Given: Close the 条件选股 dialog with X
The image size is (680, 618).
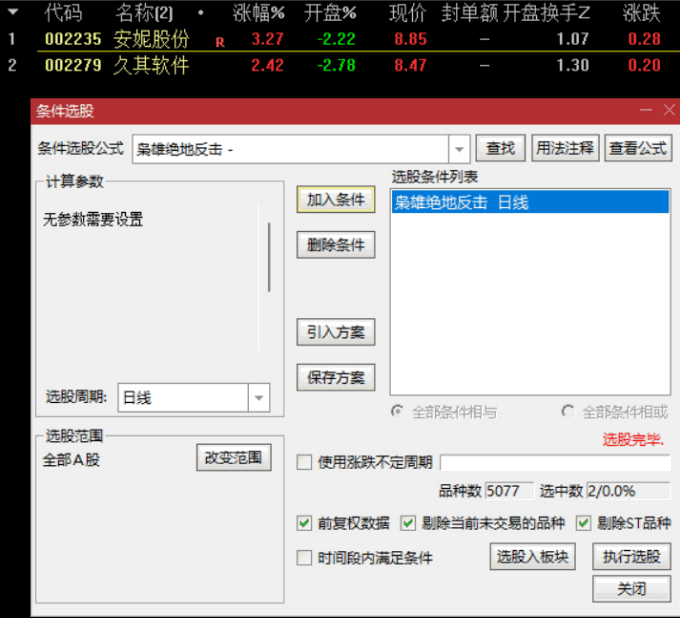Looking at the screenshot, I should point(669,110).
